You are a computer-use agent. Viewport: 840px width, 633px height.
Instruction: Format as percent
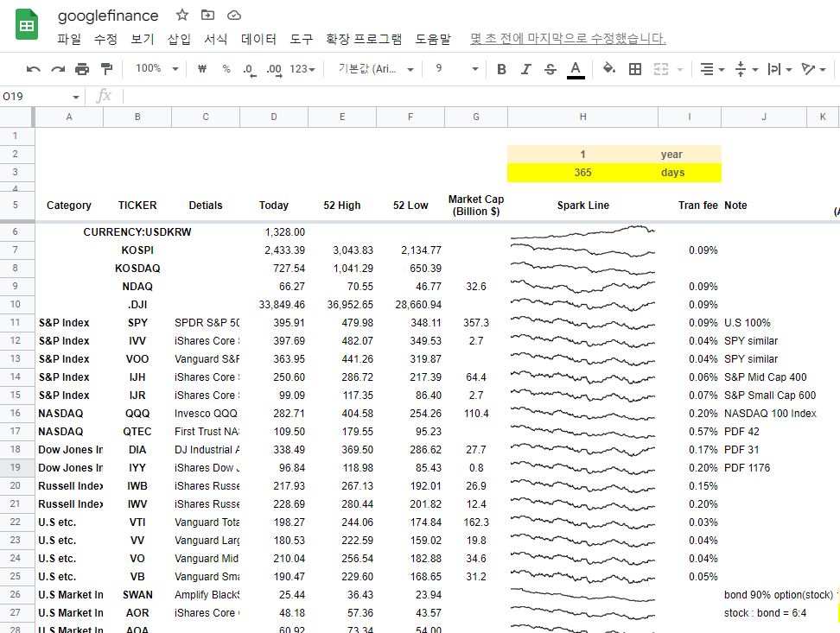226,68
